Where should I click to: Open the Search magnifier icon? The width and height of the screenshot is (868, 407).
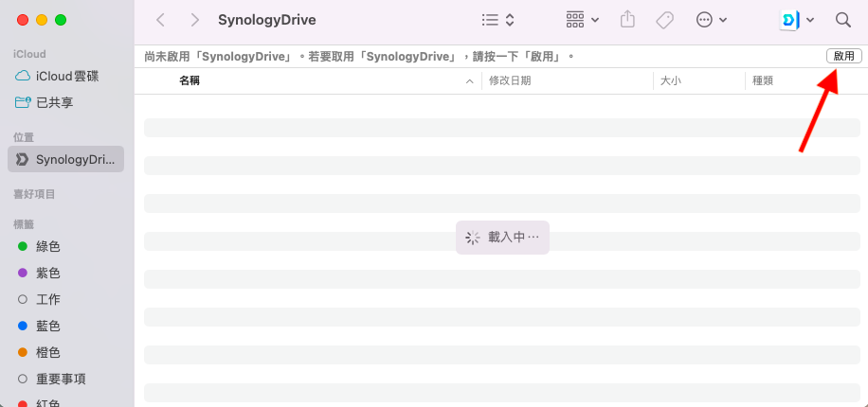click(x=842, y=20)
